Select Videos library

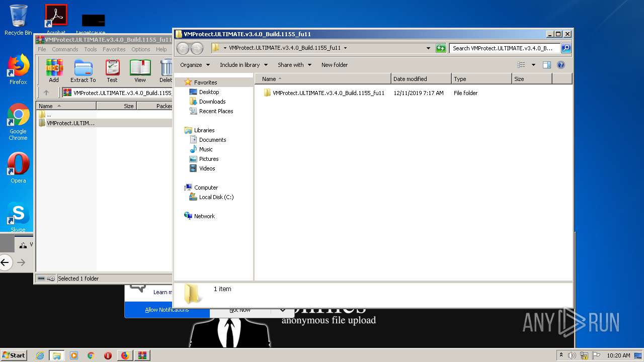[x=207, y=168]
